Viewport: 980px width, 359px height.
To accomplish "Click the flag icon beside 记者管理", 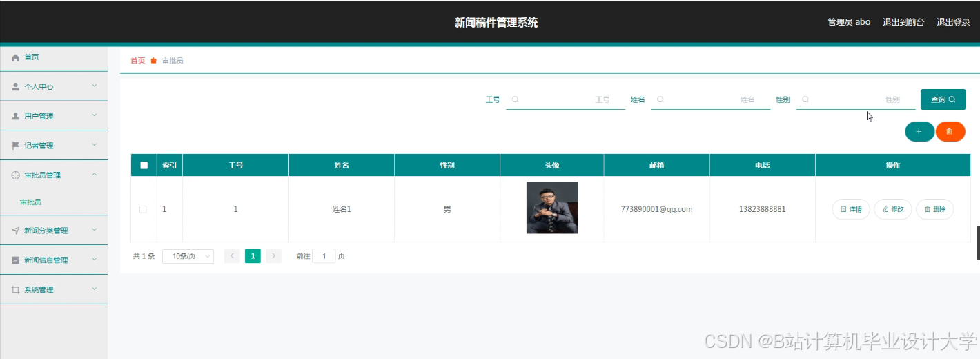I will coord(15,146).
